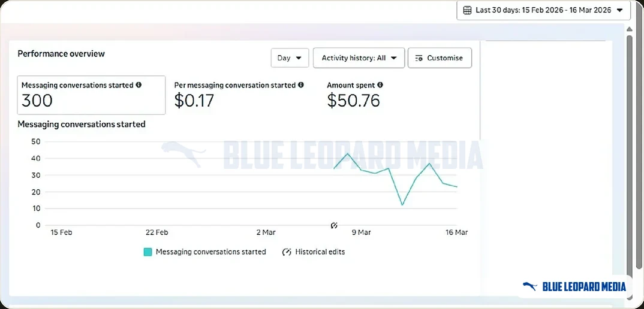Toggle Messaging conversations started legend swatch
The image size is (644, 309).
pos(148,252)
